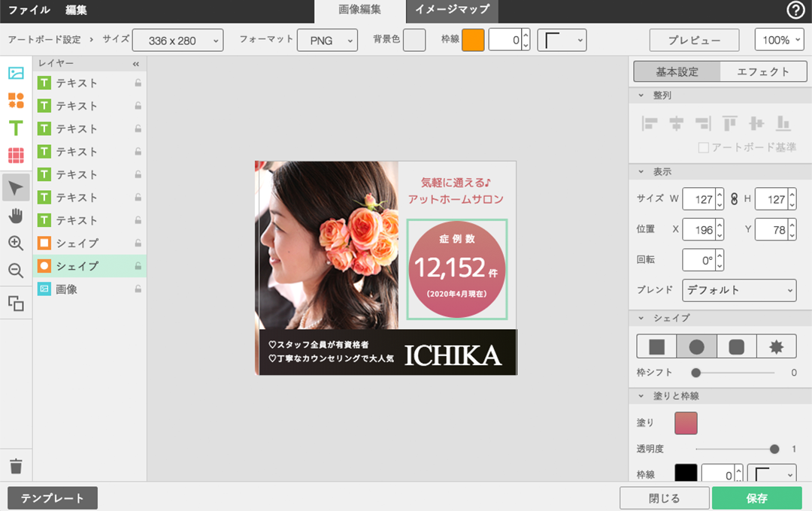Choose the starburst shape type
Image resolution: width=812 pixels, height=511 pixels.
click(776, 346)
